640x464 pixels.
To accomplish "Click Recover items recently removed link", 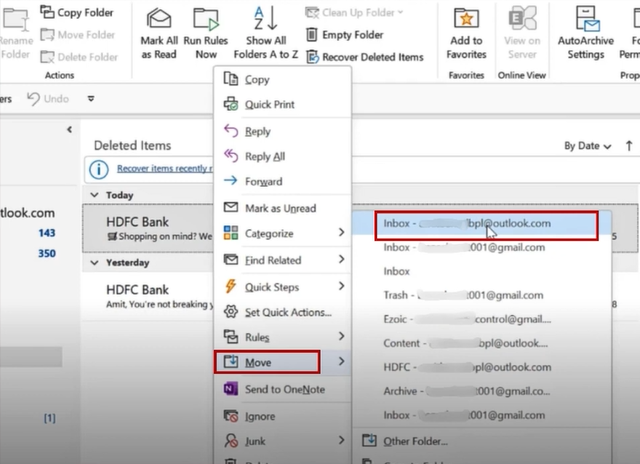I will [164, 168].
